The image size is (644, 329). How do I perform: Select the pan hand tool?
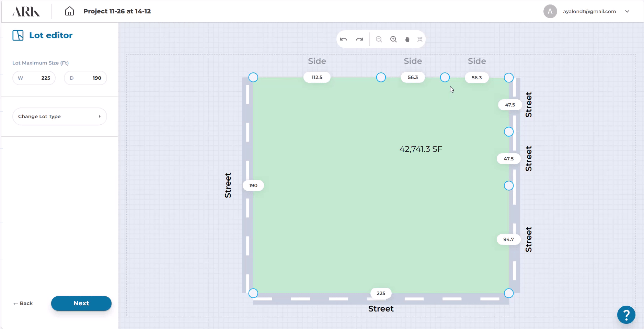[407, 39]
